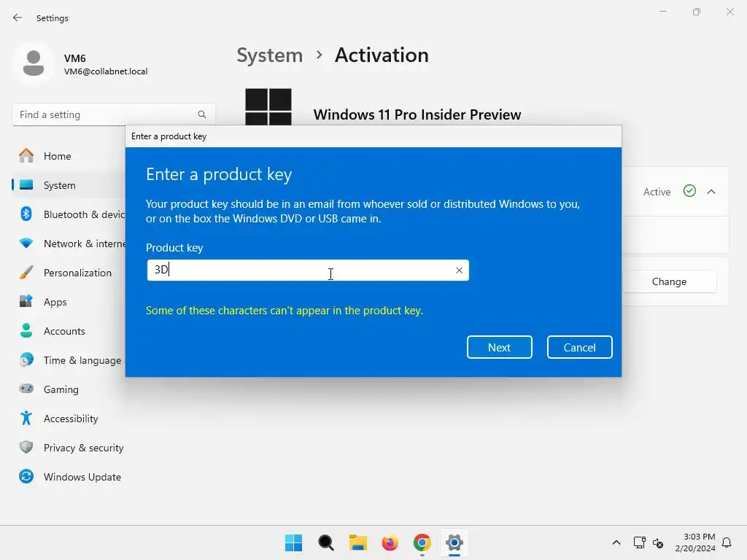
Task: Open File Explorer from taskbar
Action: 357,542
